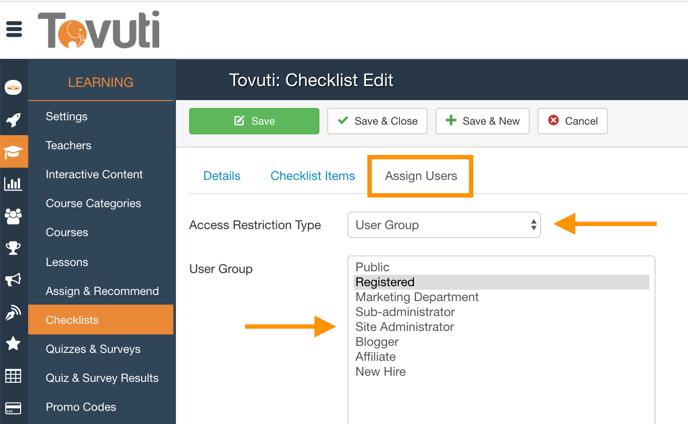Open the bar chart reports icon
Image resolution: width=688 pixels, height=424 pixels.
click(x=13, y=183)
